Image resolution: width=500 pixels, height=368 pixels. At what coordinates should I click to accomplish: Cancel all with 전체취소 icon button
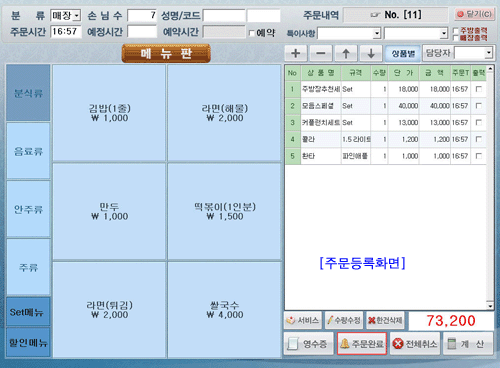click(x=415, y=344)
